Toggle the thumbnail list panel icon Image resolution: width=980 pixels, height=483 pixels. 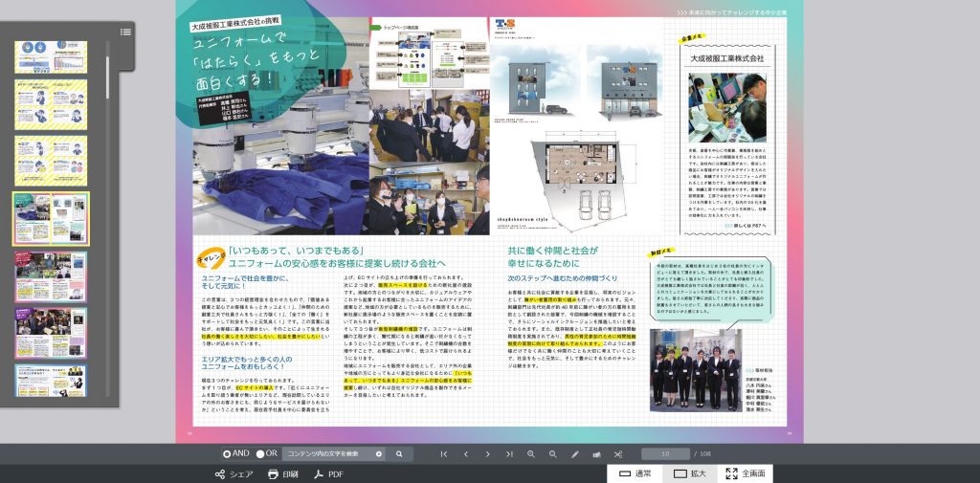[125, 32]
